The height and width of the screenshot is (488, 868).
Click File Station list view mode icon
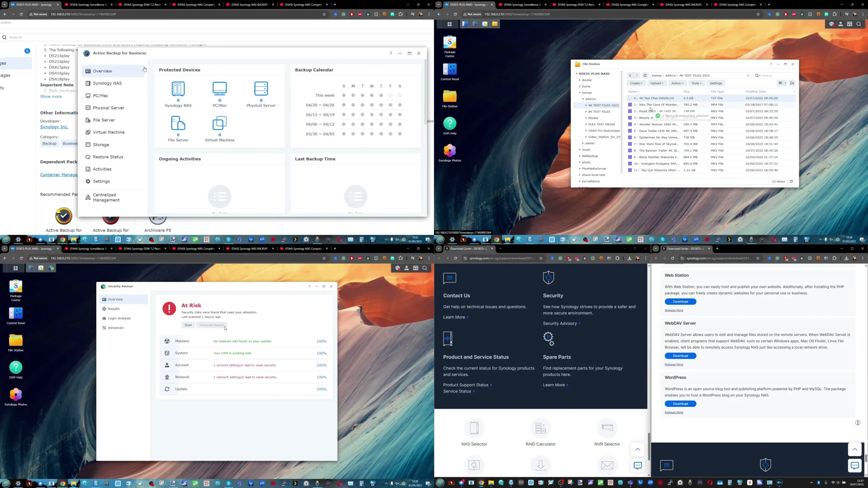coord(780,83)
